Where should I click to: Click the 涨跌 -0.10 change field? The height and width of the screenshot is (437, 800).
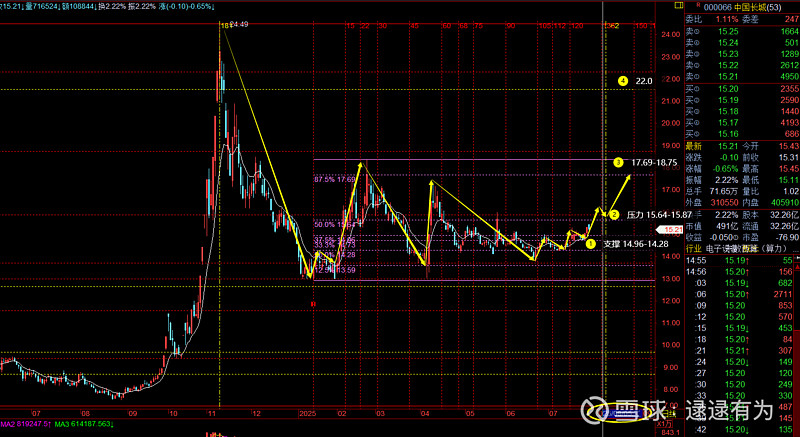(x=712, y=158)
